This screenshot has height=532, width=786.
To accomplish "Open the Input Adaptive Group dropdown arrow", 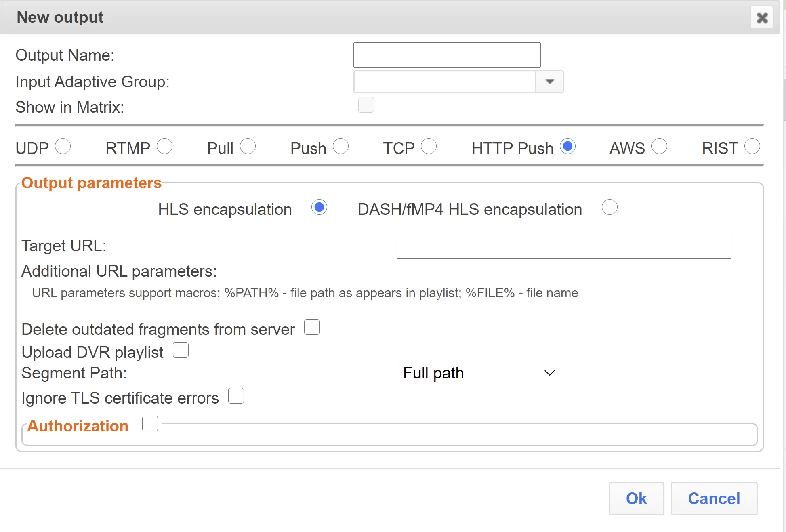I will coord(549,82).
